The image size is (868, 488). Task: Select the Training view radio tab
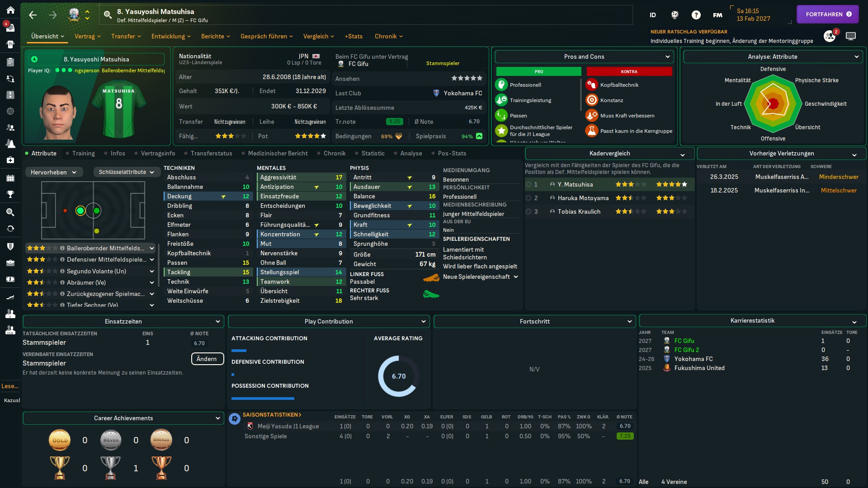(83, 154)
